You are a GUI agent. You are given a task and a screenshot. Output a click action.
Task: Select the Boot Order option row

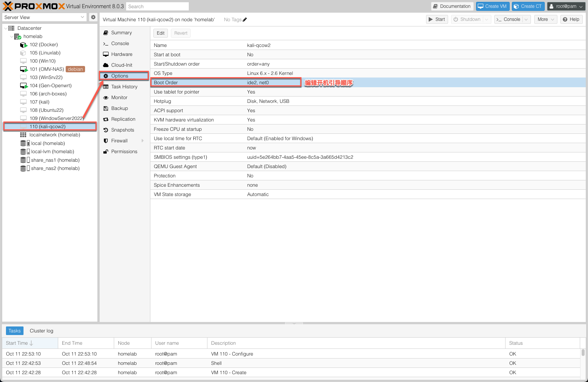[x=367, y=83]
